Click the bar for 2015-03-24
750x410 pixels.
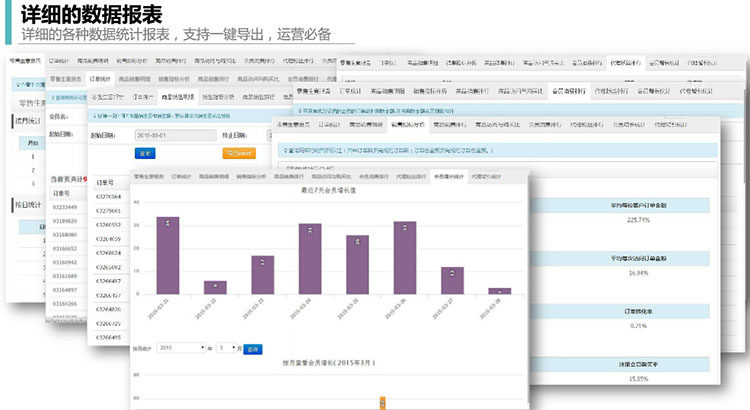[310, 259]
